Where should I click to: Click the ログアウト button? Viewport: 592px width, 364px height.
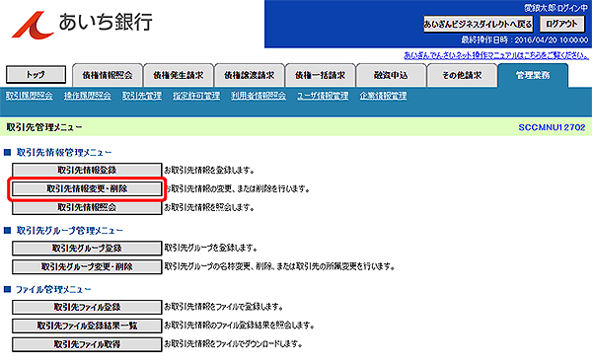click(x=561, y=24)
